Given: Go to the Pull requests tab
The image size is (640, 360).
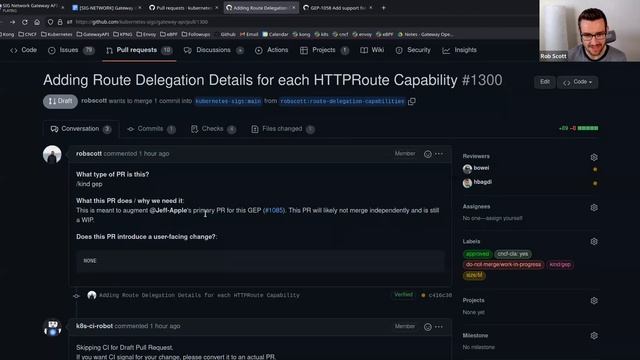Looking at the screenshot, I should coord(139,50).
